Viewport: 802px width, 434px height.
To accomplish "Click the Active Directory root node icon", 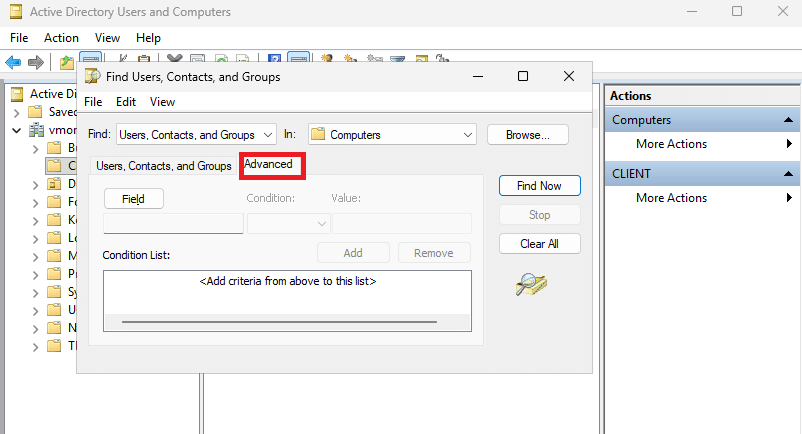I will click(x=17, y=94).
